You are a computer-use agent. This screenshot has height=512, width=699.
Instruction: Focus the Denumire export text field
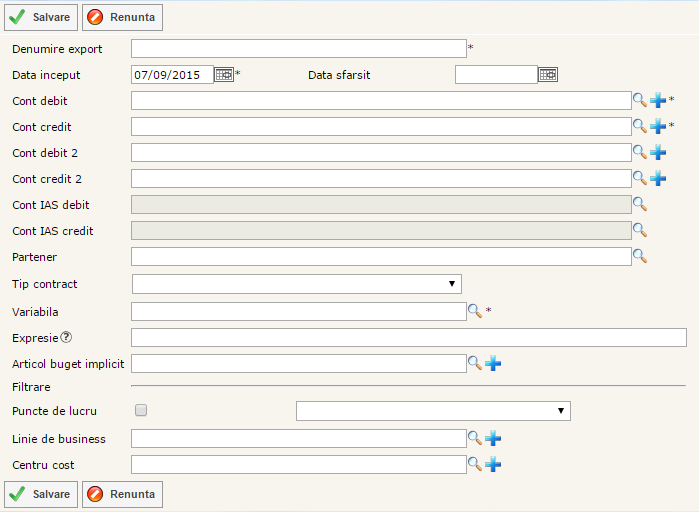pyautogui.click(x=298, y=48)
